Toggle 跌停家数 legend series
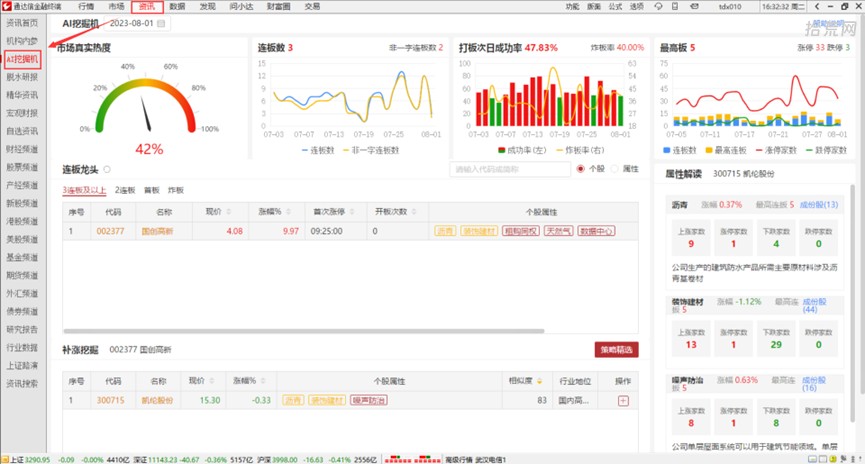This screenshot has height=464, width=865. [826, 150]
